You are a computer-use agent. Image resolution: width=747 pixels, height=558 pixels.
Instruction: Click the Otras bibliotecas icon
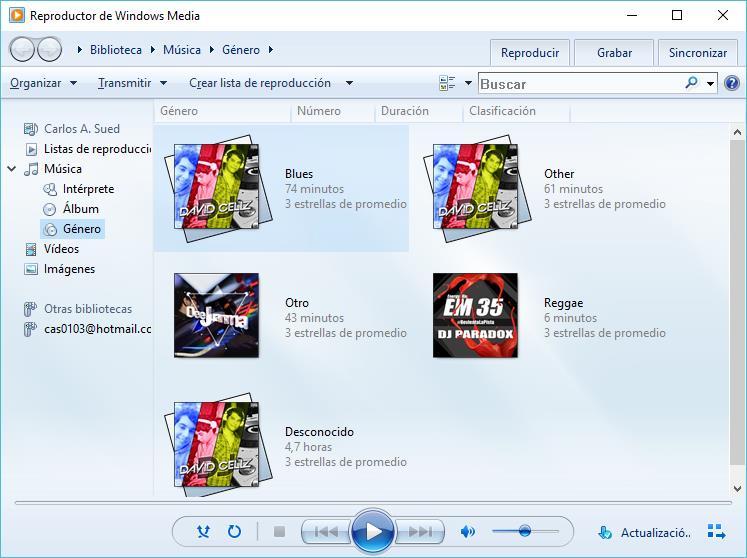tap(30, 309)
